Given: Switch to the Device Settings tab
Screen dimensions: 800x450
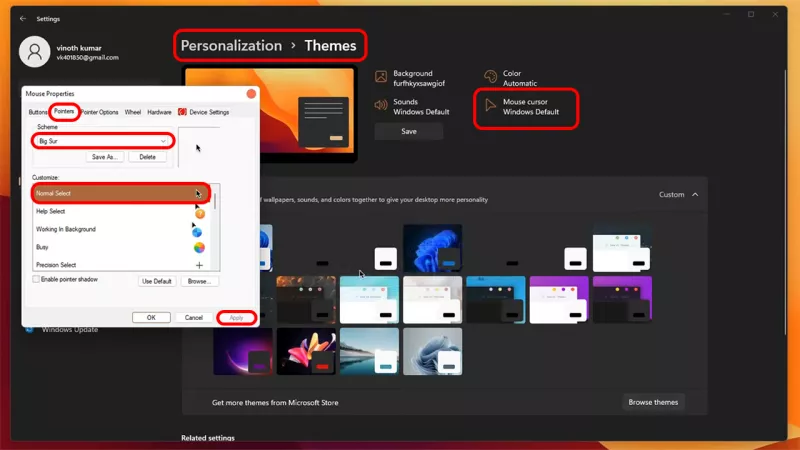Looking at the screenshot, I should (204, 112).
